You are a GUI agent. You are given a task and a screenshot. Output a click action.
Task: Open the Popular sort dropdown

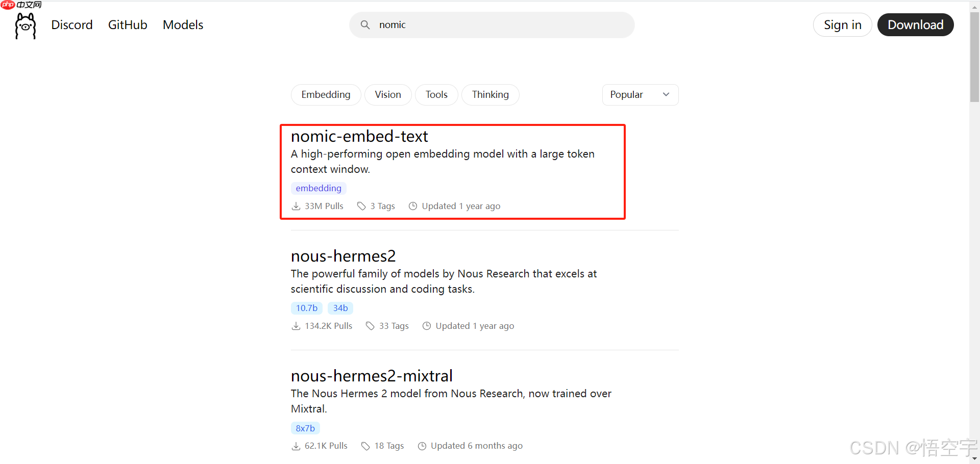coord(640,95)
